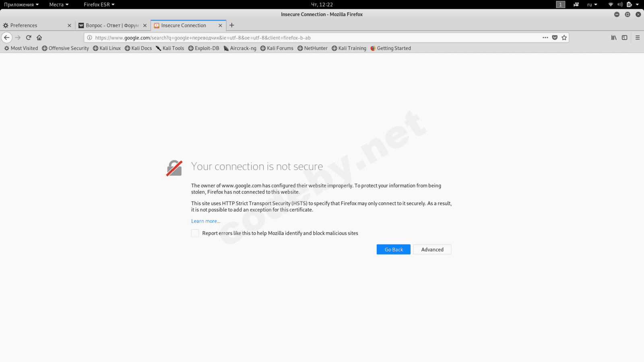Switch to the Preferences tab
Viewport: 644px width, 362px height.
pyautogui.click(x=37, y=25)
